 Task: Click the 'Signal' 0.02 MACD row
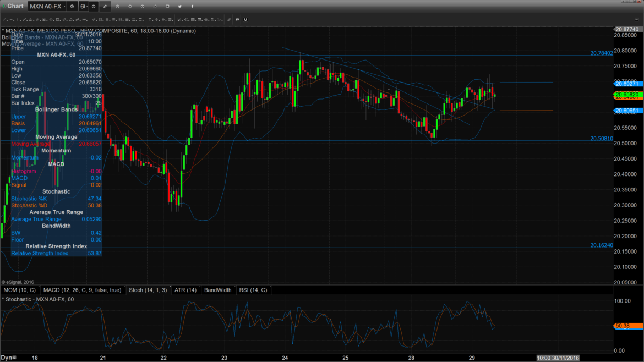point(56,185)
